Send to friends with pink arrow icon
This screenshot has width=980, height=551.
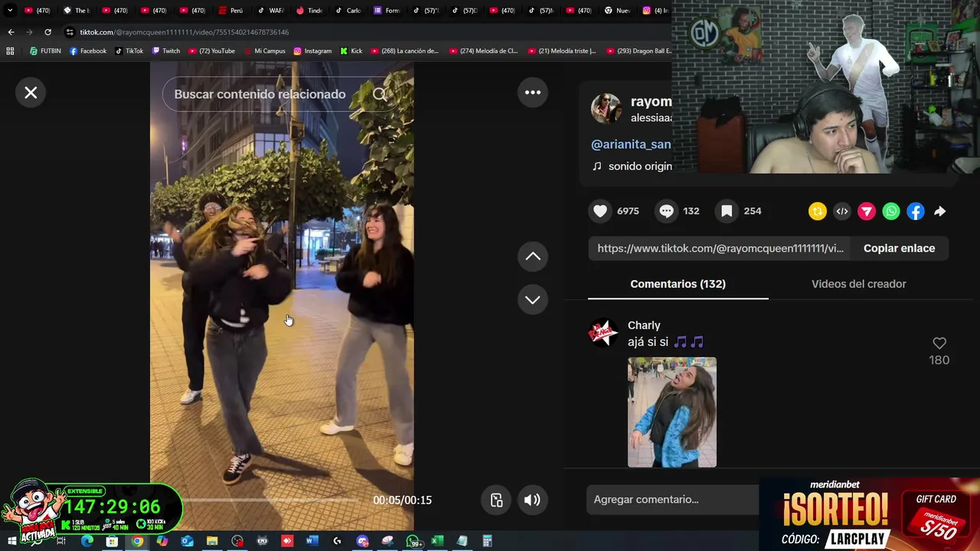(x=867, y=211)
